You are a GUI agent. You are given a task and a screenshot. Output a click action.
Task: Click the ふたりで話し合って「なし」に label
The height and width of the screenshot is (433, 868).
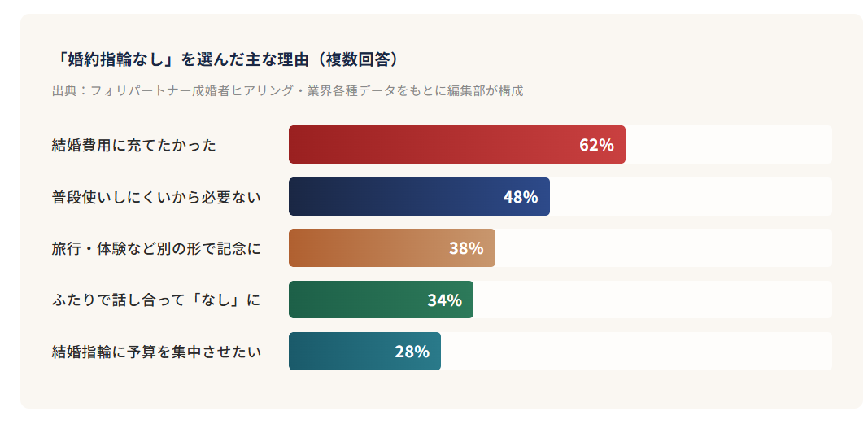156,300
